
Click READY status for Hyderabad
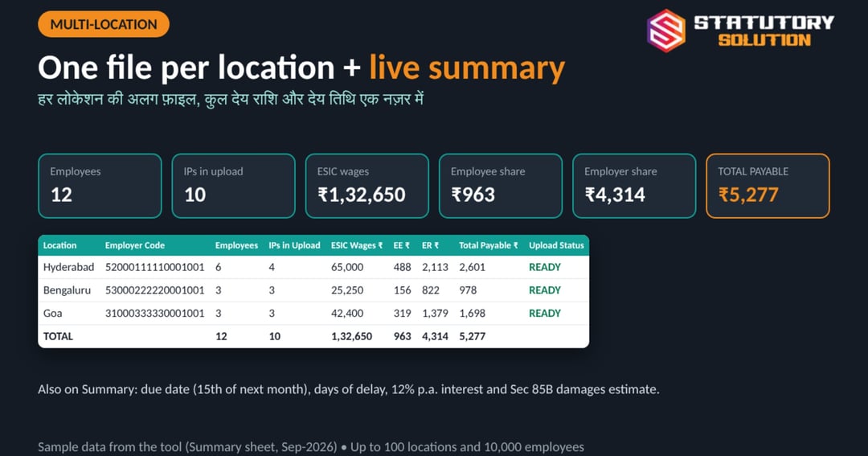[545, 267]
